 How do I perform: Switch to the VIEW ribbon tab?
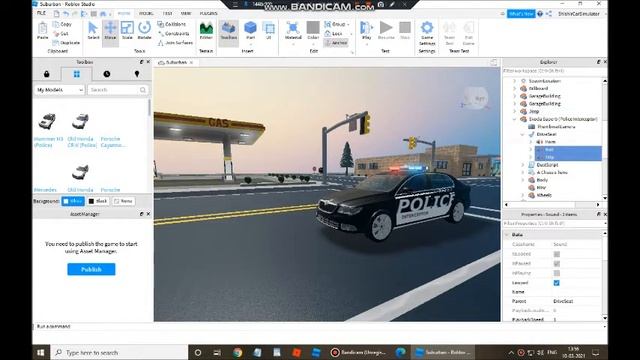click(x=186, y=13)
